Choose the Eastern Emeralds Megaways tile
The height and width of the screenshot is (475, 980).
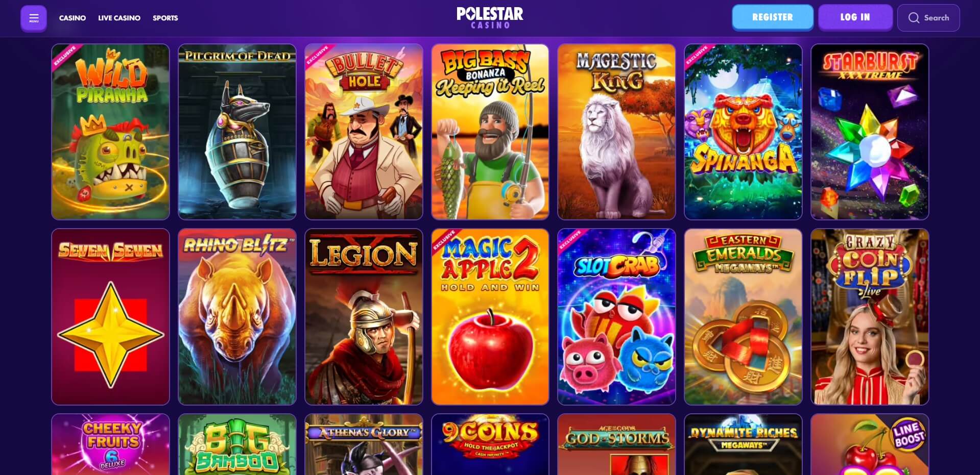743,317
